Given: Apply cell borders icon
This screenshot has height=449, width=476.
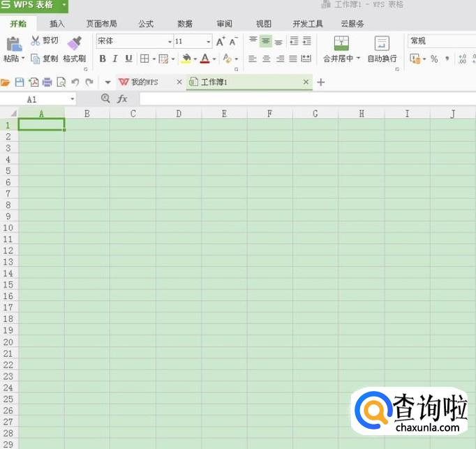Looking at the screenshot, I should 144,59.
